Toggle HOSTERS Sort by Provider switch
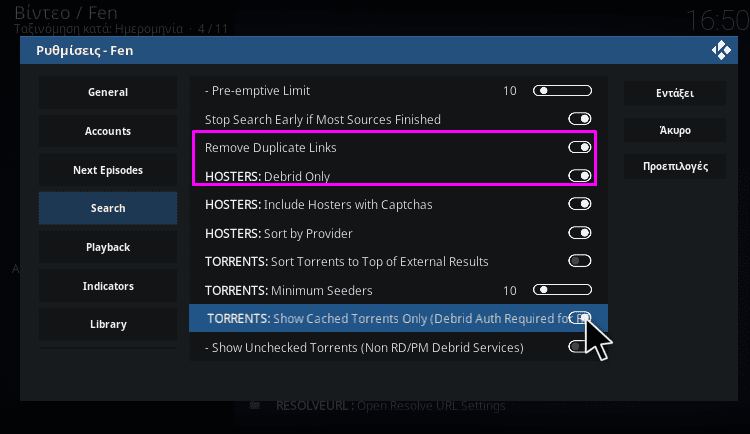This screenshot has height=434, width=750. pos(580,233)
